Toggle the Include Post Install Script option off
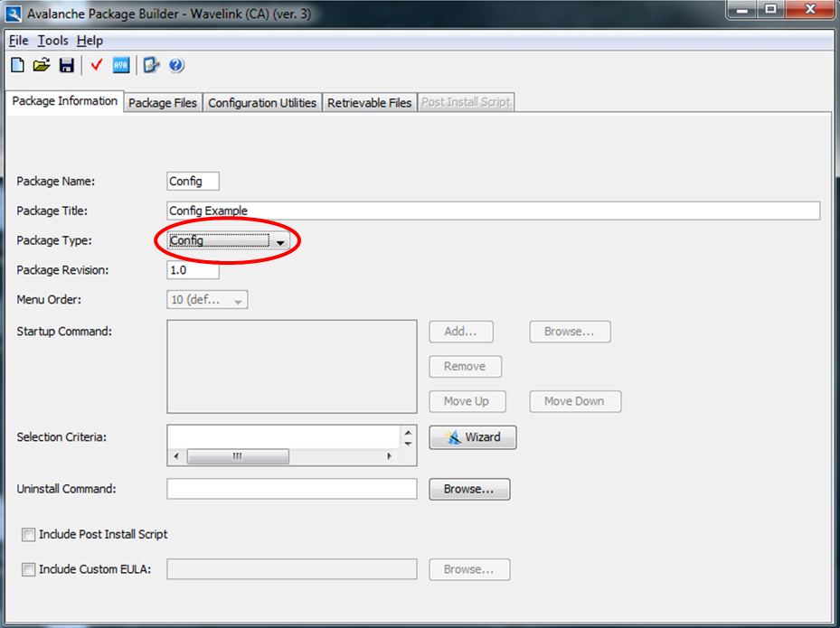 pyautogui.click(x=28, y=534)
